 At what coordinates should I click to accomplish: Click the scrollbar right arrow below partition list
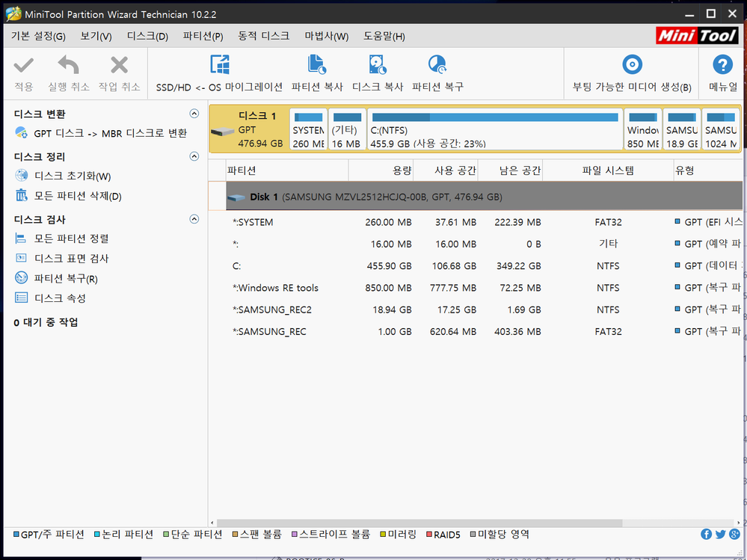[739, 523]
